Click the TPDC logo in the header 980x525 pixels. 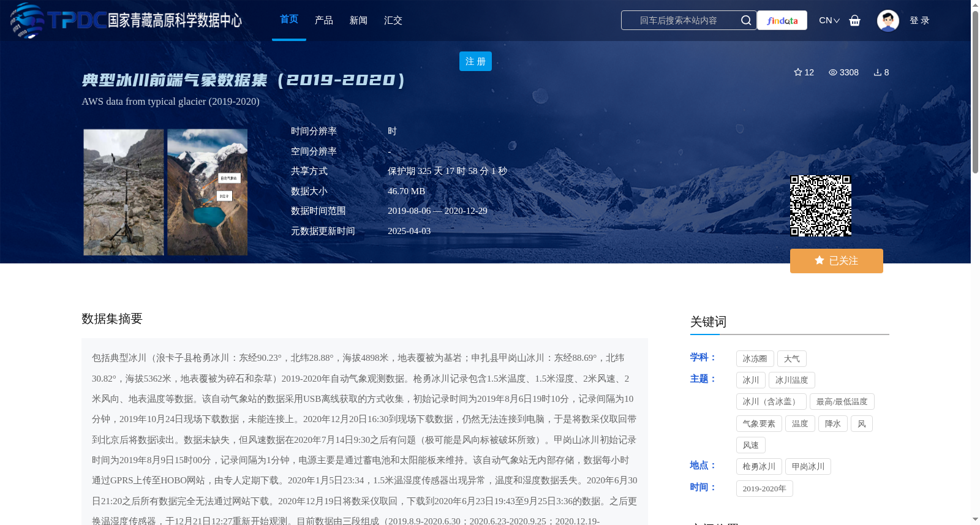coord(126,20)
